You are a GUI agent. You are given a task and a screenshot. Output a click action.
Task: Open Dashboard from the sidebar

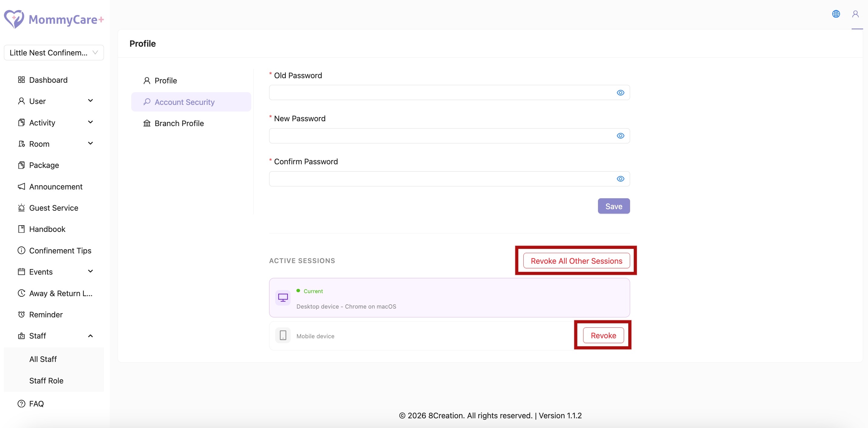(x=48, y=80)
